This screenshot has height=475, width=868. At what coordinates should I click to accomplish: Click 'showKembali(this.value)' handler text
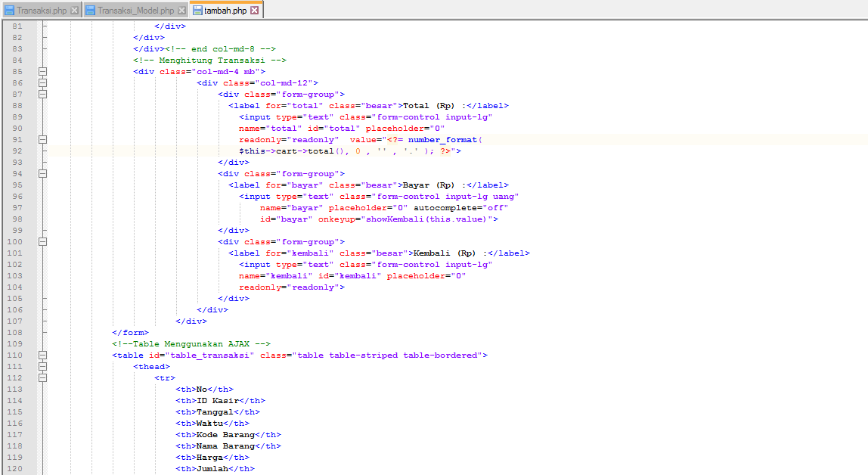426,219
